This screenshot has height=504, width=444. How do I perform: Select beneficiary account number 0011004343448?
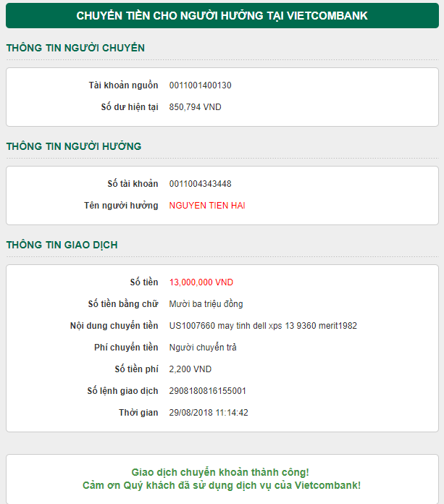[200, 184]
